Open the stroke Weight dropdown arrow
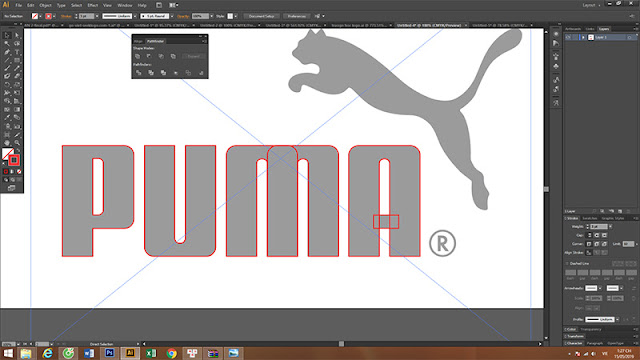640x360 pixels. tap(610, 227)
